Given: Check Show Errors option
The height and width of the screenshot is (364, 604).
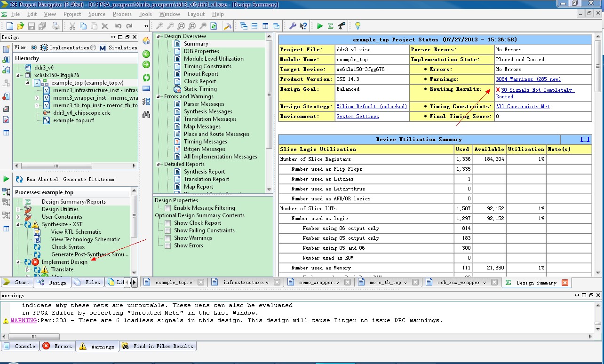Looking at the screenshot, I should click(x=168, y=245).
